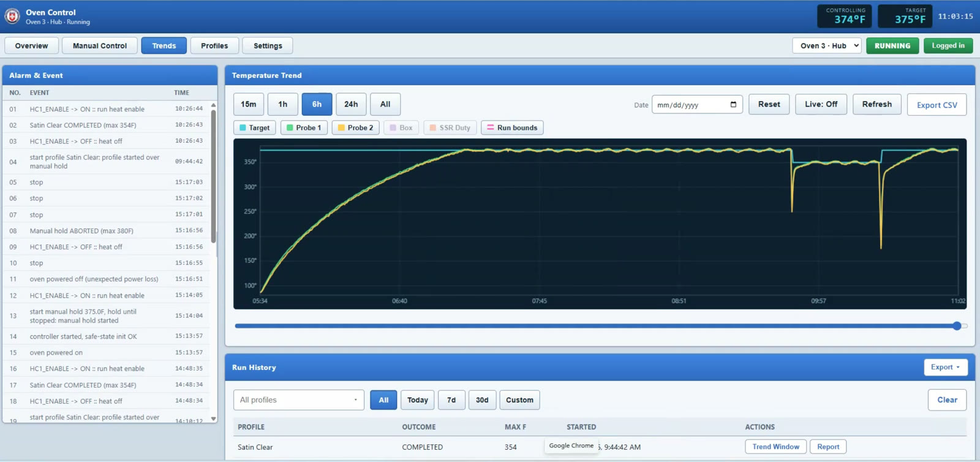The width and height of the screenshot is (980, 462).
Task: Select event 14 controller started
Action: [x=107, y=336]
